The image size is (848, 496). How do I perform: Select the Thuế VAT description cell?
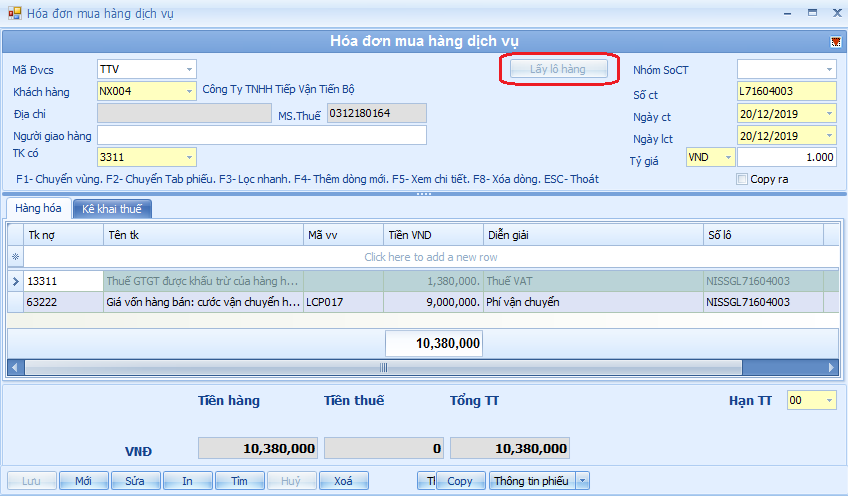click(x=593, y=281)
